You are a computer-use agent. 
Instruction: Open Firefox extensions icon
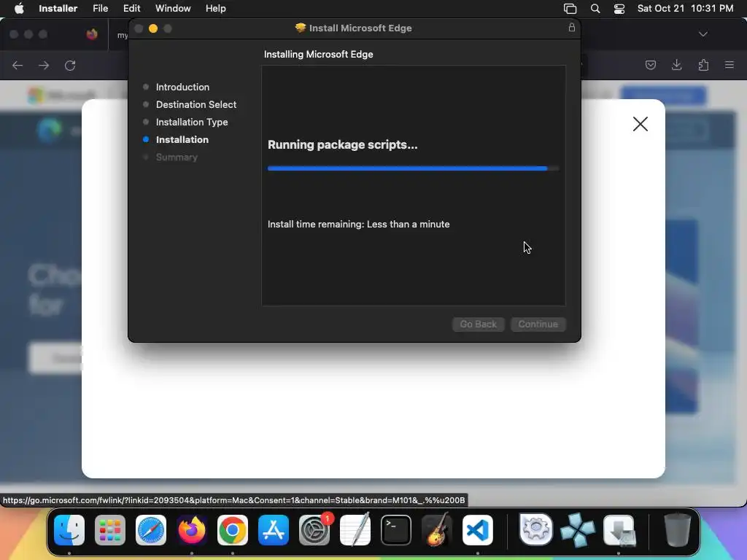(x=703, y=65)
